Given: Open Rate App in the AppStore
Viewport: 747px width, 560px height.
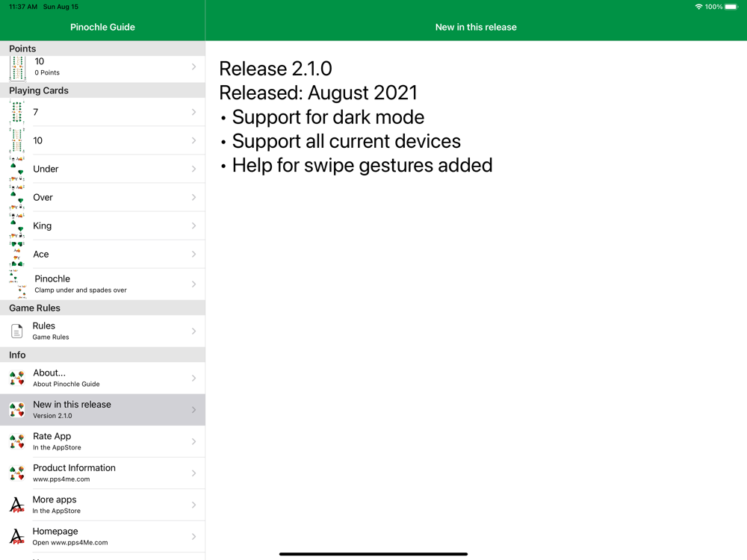Looking at the screenshot, I should coord(102,441).
